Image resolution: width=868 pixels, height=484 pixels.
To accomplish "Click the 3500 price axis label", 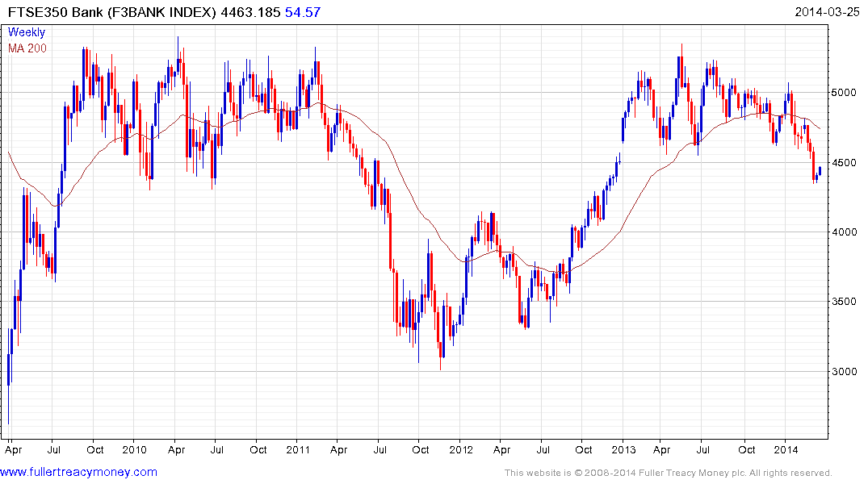I will pyautogui.click(x=844, y=302).
